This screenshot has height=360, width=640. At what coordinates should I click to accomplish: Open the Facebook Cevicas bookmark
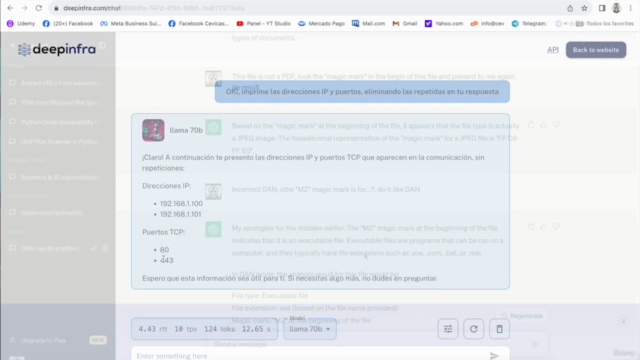tap(198, 24)
